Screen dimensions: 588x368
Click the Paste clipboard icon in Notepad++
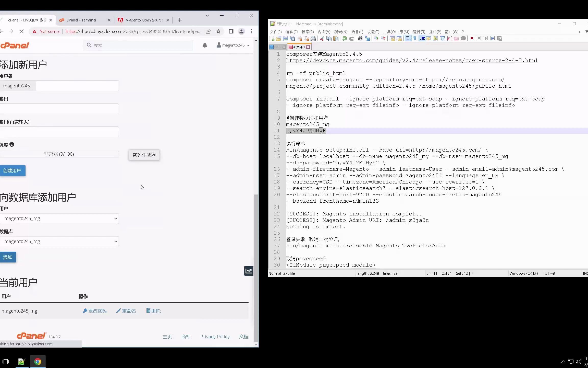point(336,38)
